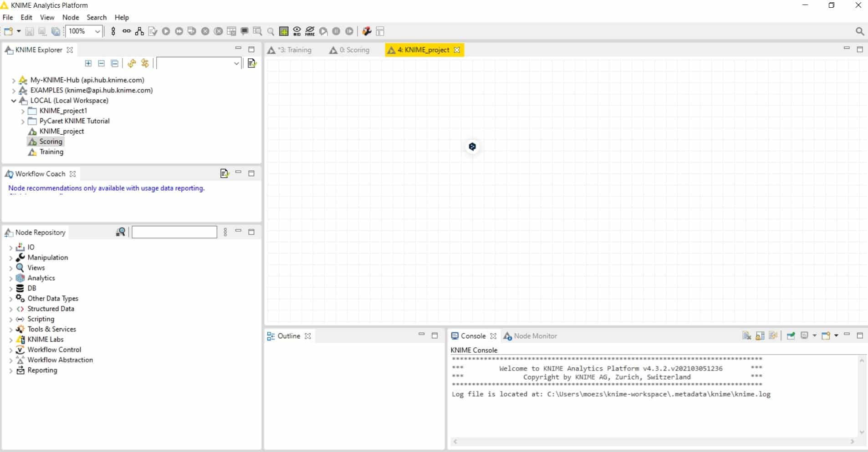Open the Edit menu
Viewport: 868px width, 452px height.
(x=26, y=17)
